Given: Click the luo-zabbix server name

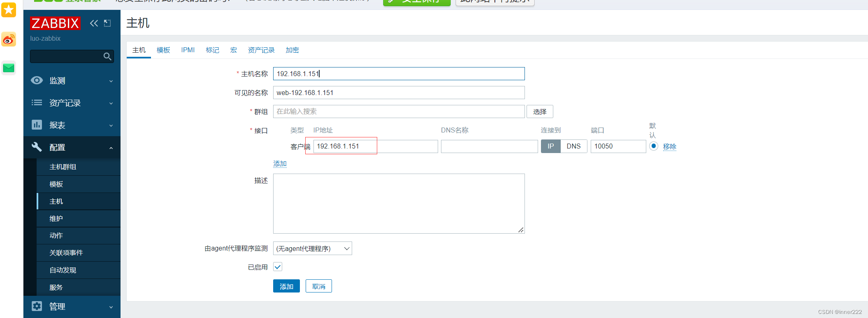Looking at the screenshot, I should click(x=45, y=38).
